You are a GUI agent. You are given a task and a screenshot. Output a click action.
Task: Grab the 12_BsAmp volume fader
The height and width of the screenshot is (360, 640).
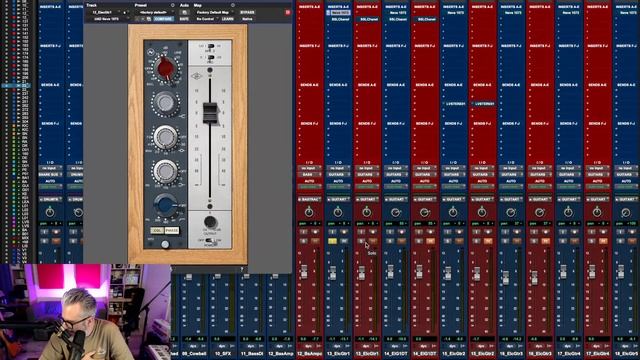click(304, 272)
